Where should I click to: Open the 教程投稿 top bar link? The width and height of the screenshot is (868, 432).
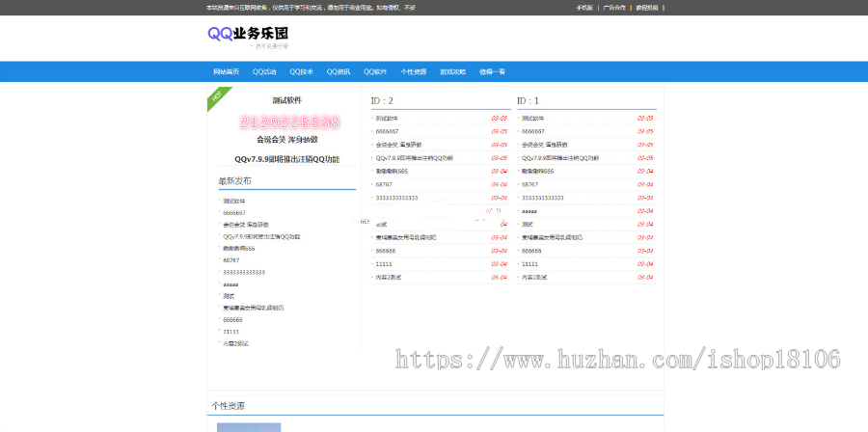(x=647, y=8)
